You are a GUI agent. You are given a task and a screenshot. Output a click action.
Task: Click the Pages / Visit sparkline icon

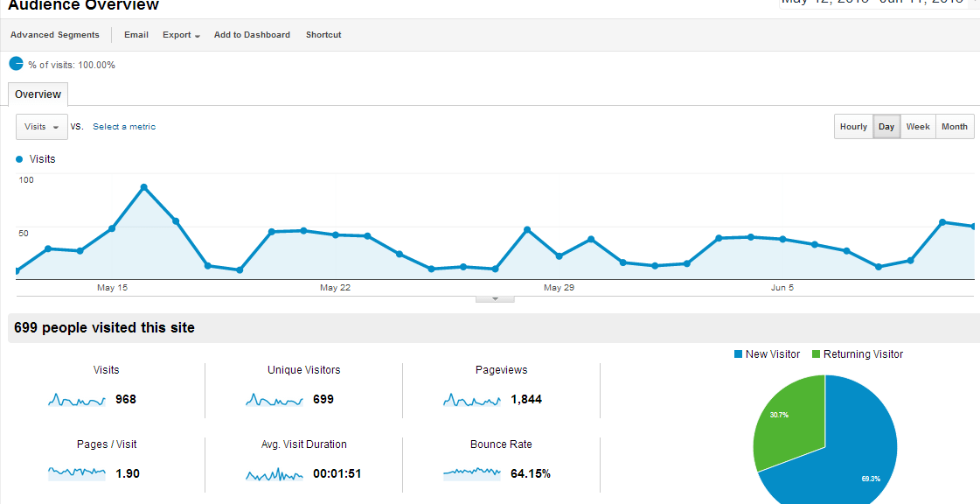pyautogui.click(x=77, y=473)
